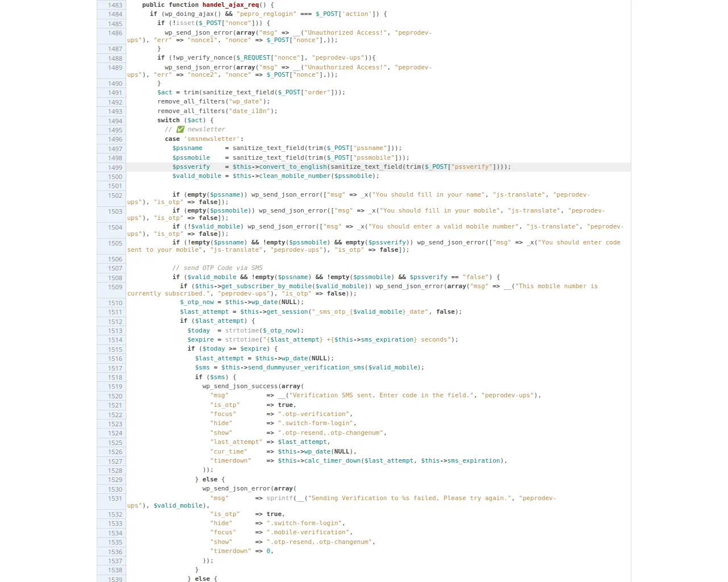The height and width of the screenshot is (582, 728).
Task: Click wp_send_json_success on line 1519
Action: coord(240,386)
